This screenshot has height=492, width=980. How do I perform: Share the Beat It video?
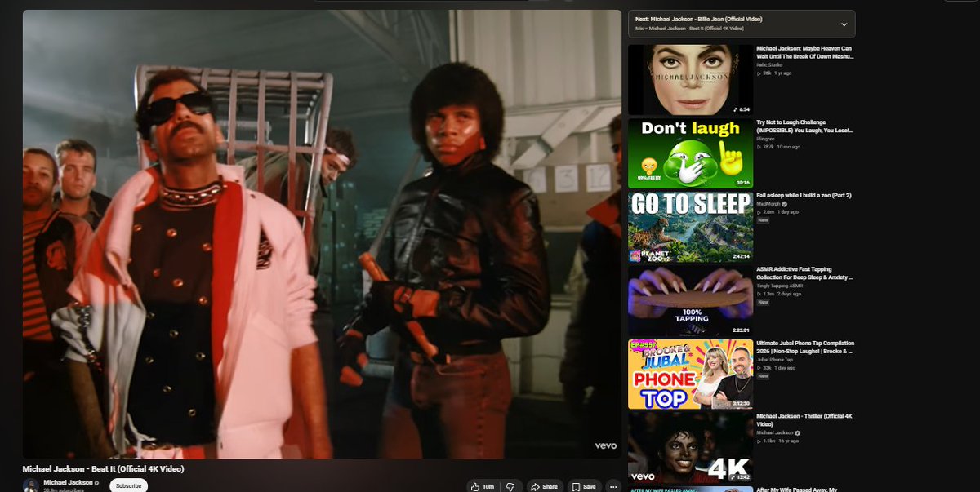pyautogui.click(x=544, y=486)
